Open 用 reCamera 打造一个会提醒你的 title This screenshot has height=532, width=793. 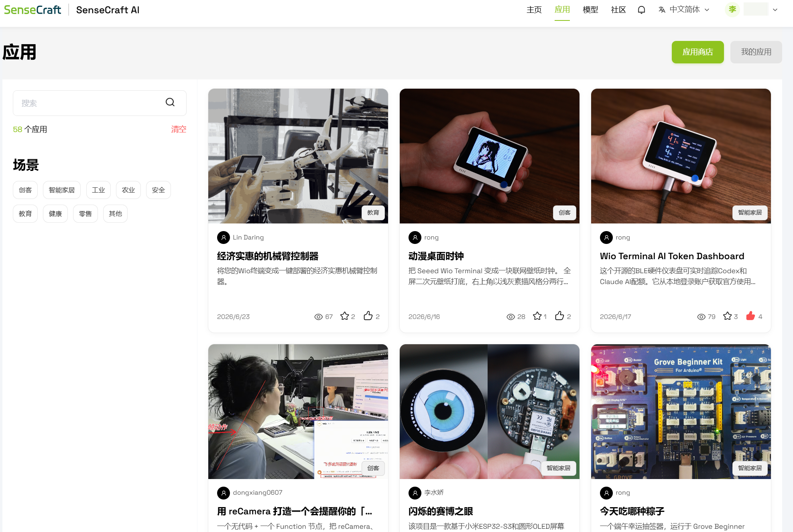point(295,511)
